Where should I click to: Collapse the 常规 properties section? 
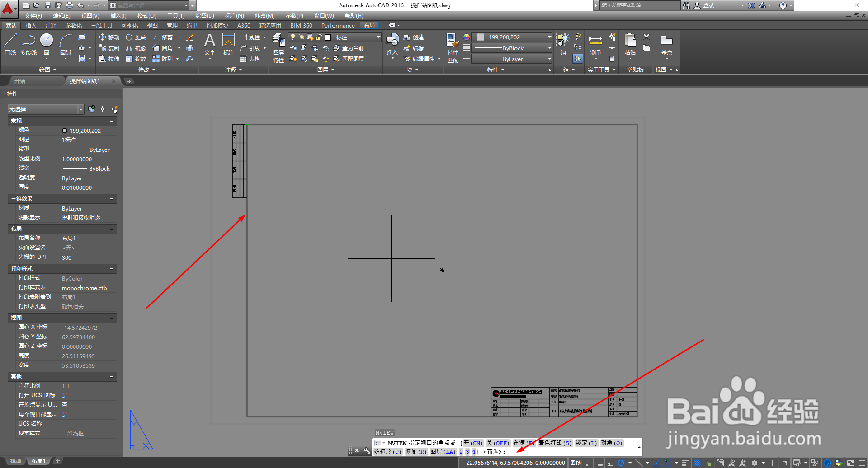coord(112,121)
